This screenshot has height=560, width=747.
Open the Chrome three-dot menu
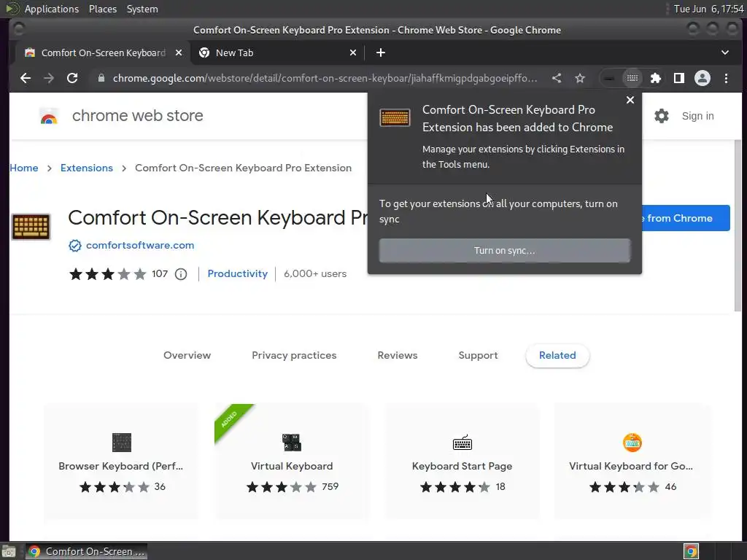click(726, 78)
